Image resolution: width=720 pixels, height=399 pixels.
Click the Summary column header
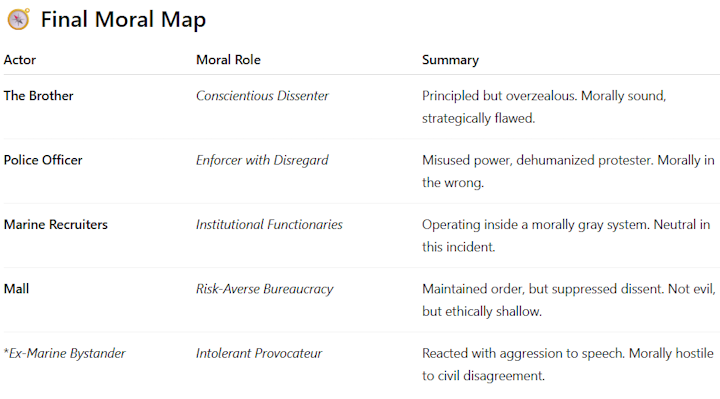pyautogui.click(x=450, y=60)
